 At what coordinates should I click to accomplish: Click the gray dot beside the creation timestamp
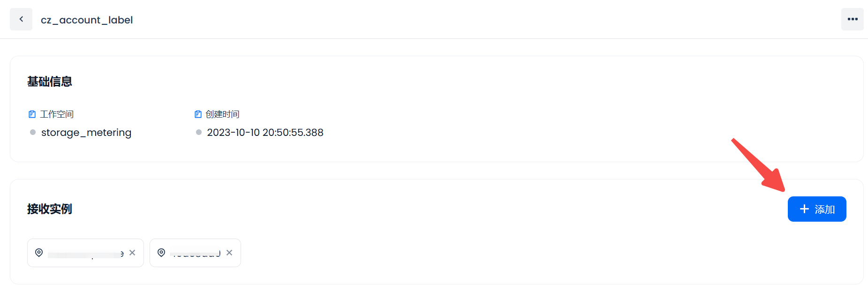[x=199, y=132]
